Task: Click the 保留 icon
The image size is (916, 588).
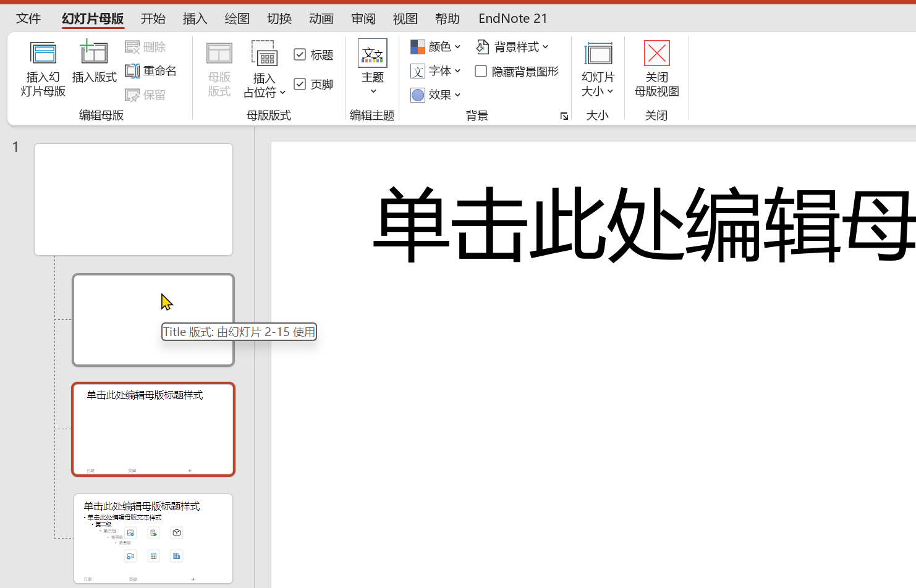Action: [x=145, y=94]
